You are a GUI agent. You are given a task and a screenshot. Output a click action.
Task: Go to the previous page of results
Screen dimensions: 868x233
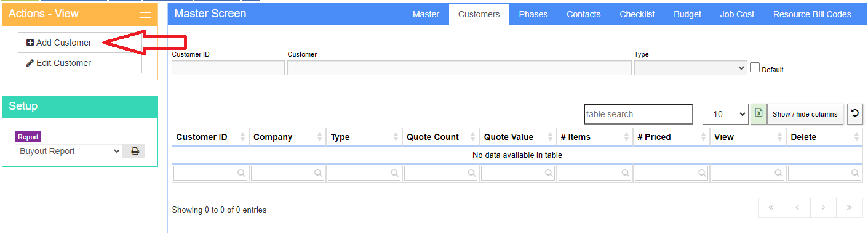[797, 208]
